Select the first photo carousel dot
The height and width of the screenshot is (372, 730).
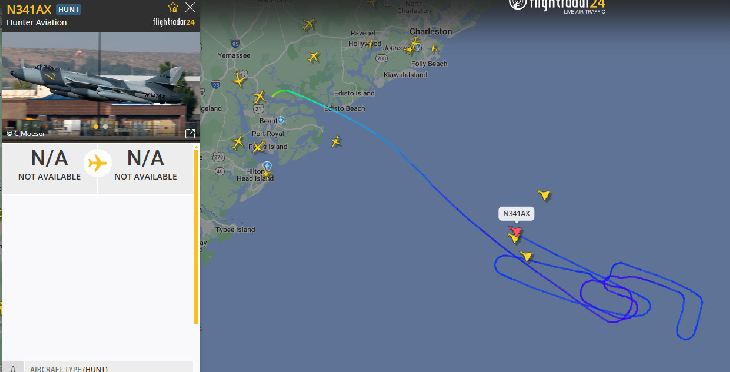96,126
